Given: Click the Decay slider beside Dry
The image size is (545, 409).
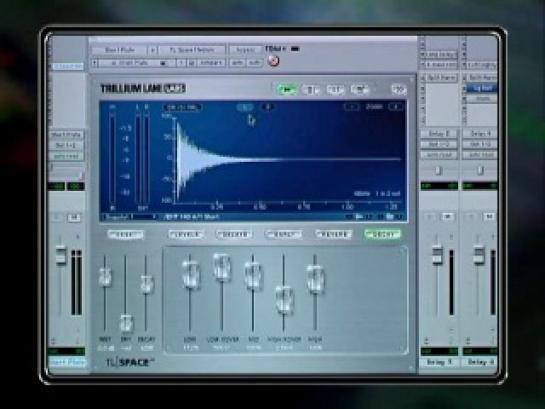Looking at the screenshot, I should pos(146,284).
